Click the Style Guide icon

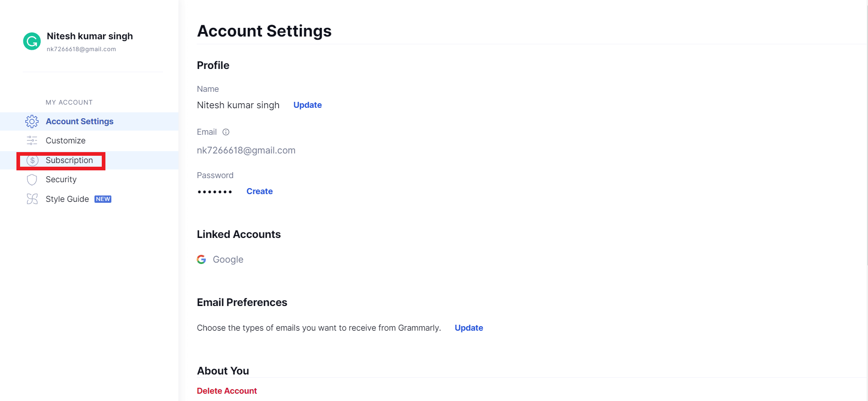(32, 199)
